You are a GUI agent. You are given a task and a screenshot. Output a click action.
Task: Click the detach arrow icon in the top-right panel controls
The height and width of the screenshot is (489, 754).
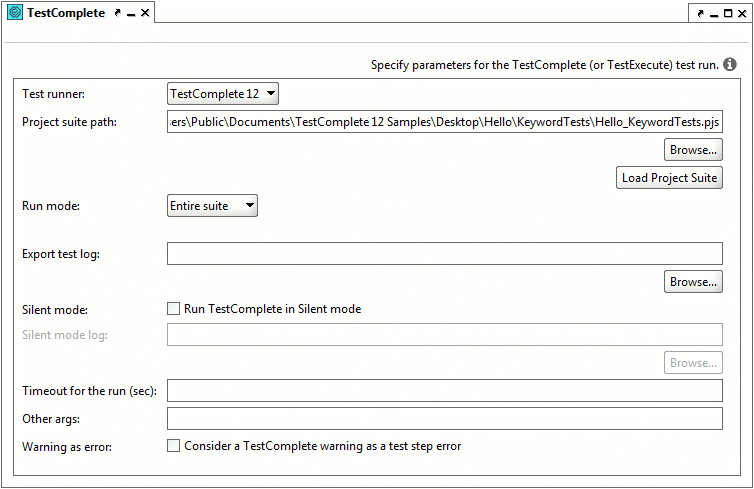click(701, 13)
